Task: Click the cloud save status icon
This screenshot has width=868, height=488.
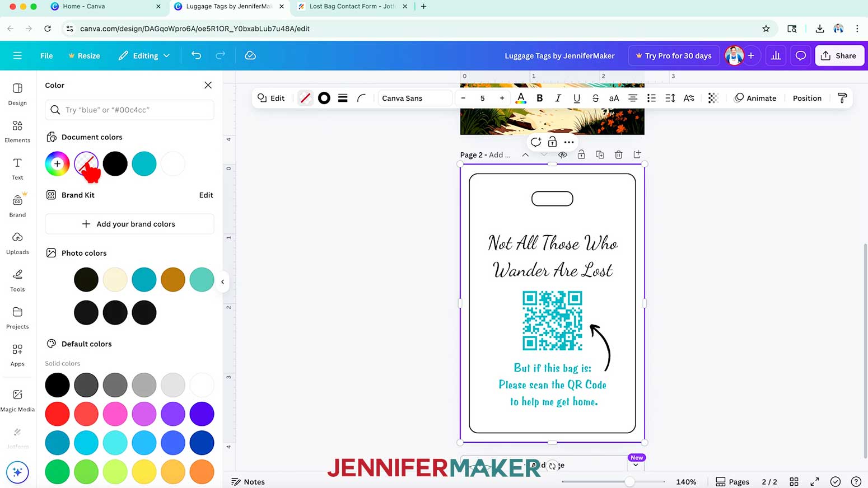Action: [x=250, y=55]
